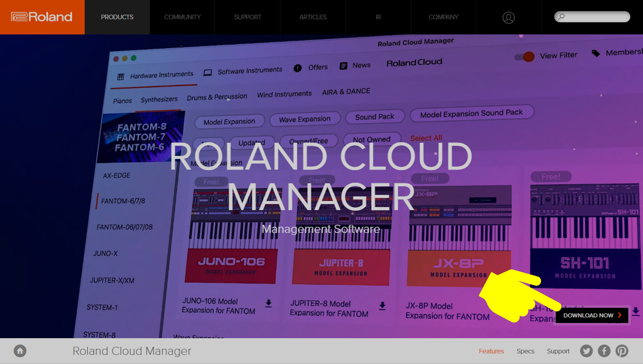Screen dimensions: 643x364
Task: Jump to the Features section
Action: click(x=491, y=351)
